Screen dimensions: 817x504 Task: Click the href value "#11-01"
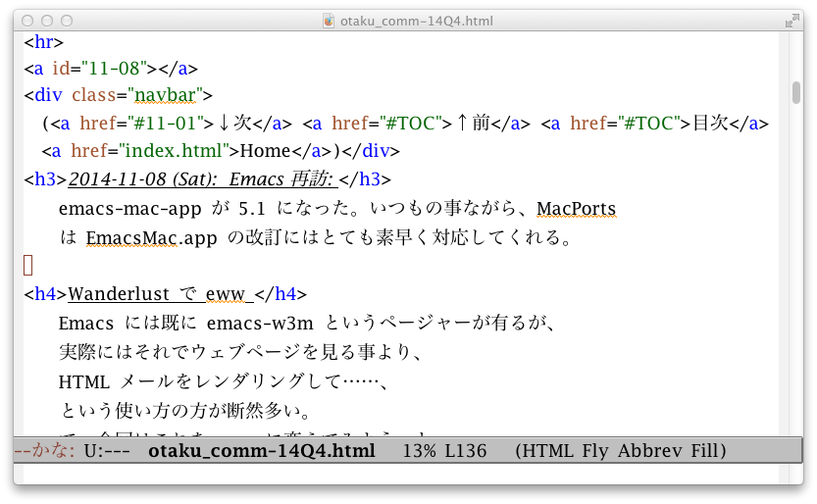pyautogui.click(x=165, y=124)
